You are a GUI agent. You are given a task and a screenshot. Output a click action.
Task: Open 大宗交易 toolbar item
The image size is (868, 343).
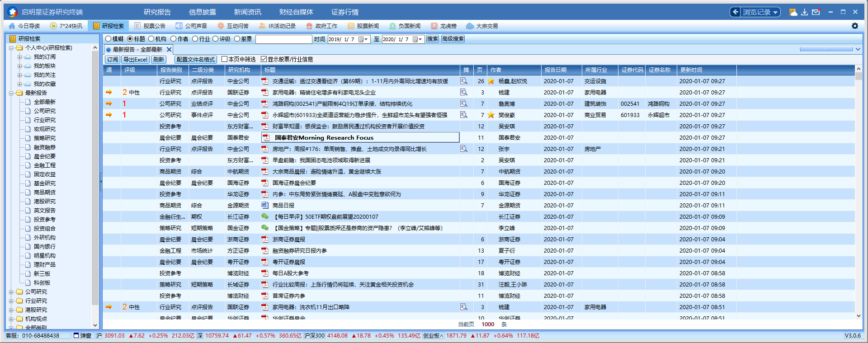(x=482, y=26)
